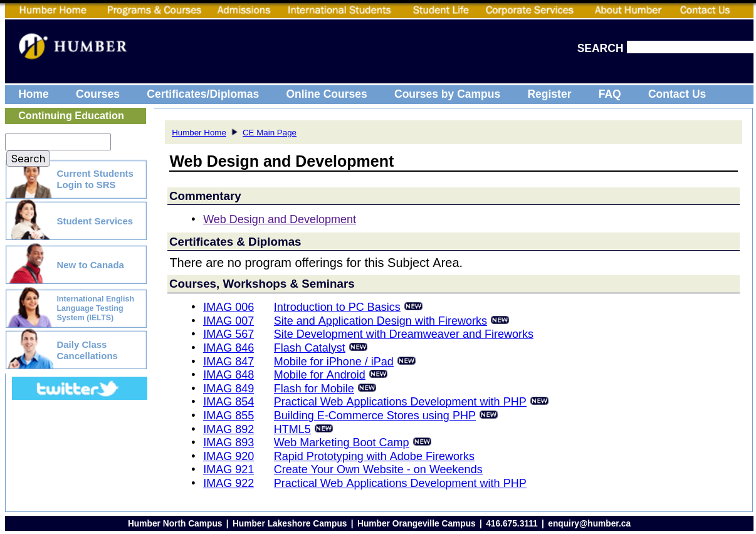Click enquiry@humber.ca email in footer
Screen dimensions: 756x534
589,523
